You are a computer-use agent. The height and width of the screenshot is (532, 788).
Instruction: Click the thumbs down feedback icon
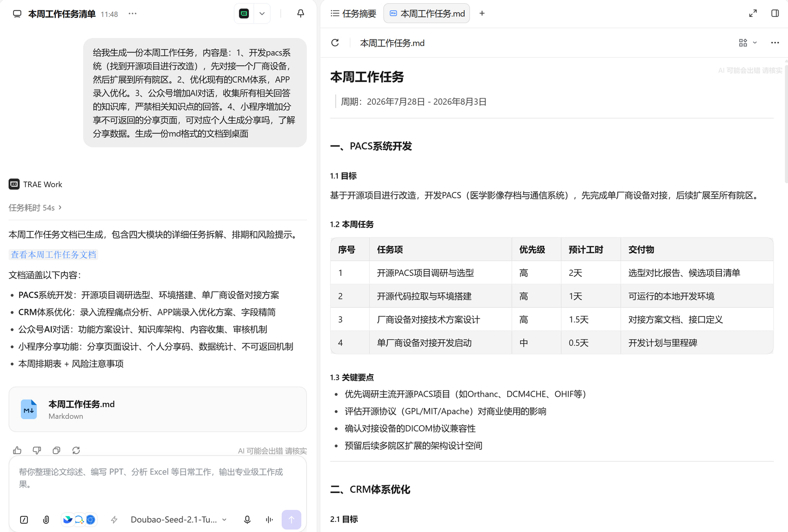[37, 450]
